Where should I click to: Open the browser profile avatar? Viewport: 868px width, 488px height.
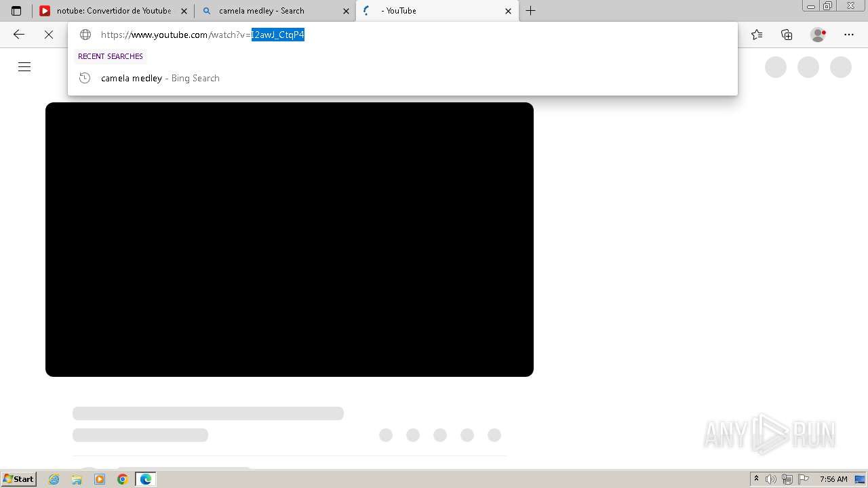click(x=818, y=35)
